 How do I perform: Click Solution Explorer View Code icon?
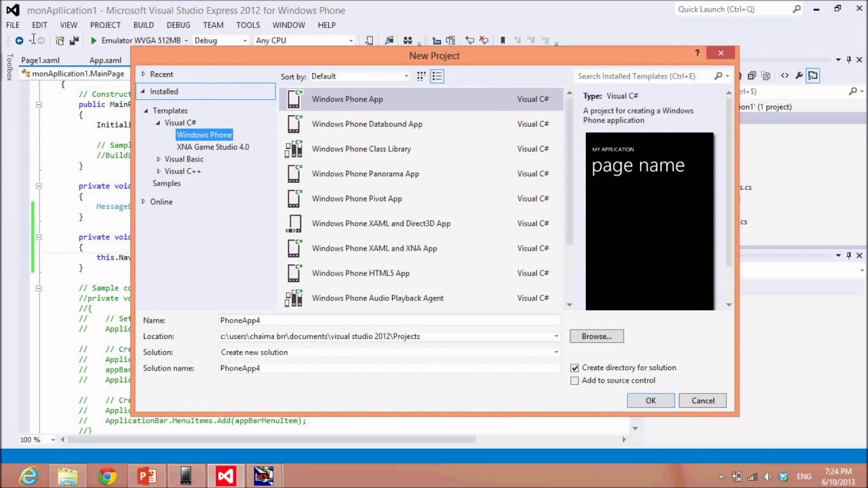[x=785, y=76]
